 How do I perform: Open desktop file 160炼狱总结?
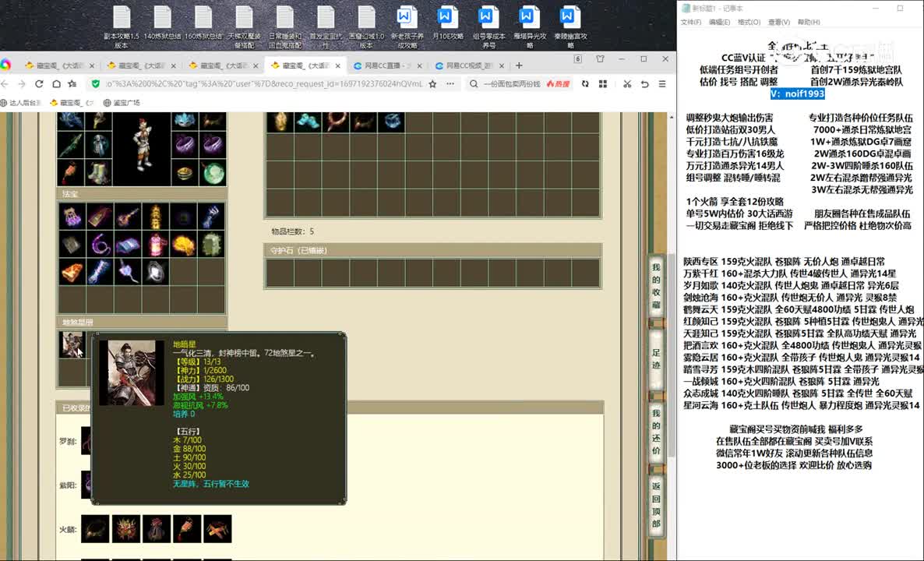coord(203,23)
